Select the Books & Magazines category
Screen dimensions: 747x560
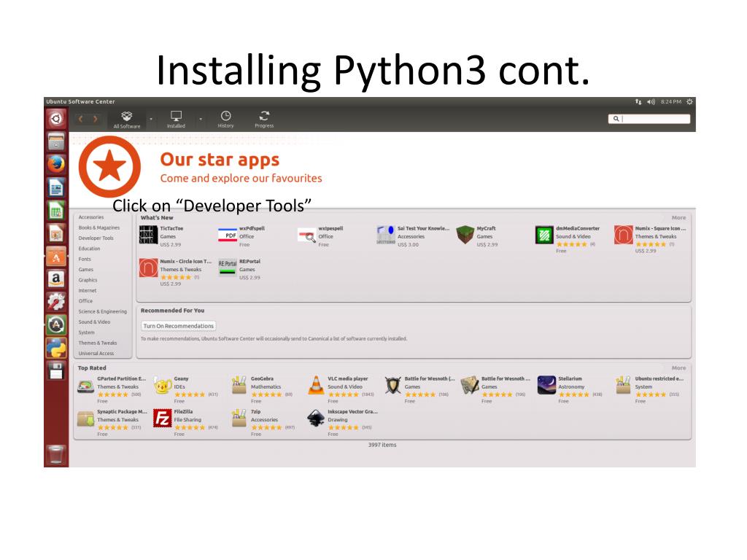click(x=99, y=227)
